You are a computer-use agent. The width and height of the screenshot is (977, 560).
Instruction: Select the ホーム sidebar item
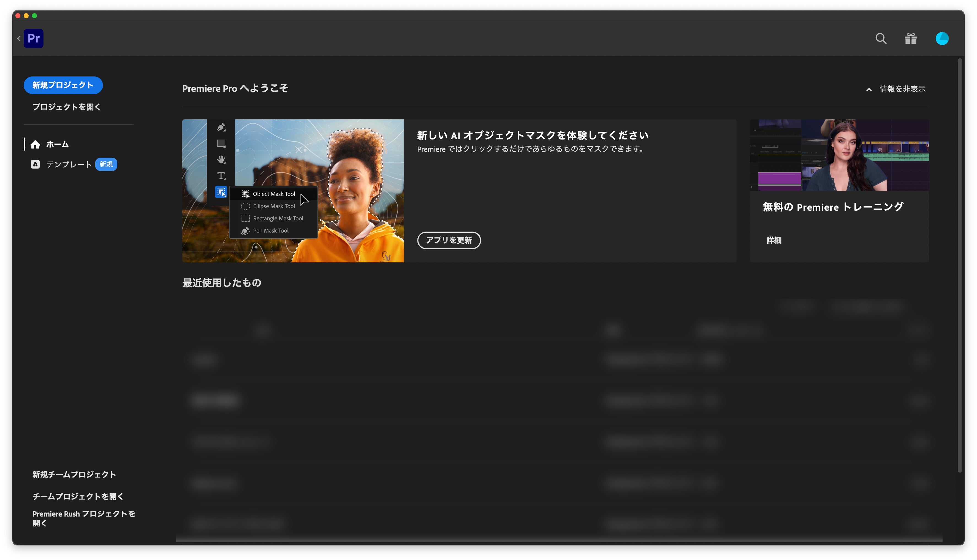coord(57,144)
